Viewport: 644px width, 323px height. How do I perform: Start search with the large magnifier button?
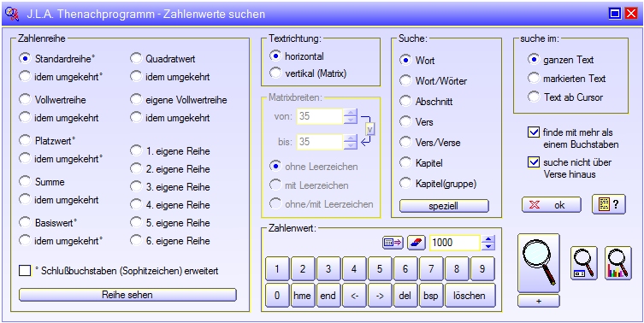pos(539,263)
